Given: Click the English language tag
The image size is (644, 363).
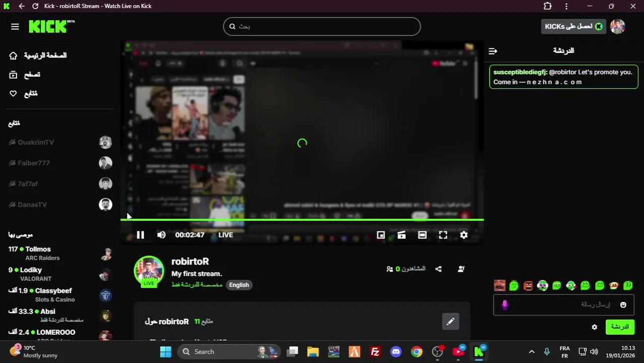Looking at the screenshot, I should coord(239,285).
